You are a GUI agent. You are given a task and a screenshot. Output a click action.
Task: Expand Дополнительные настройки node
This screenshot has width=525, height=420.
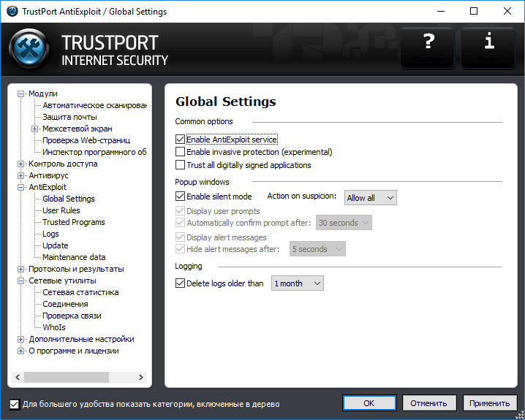20,339
